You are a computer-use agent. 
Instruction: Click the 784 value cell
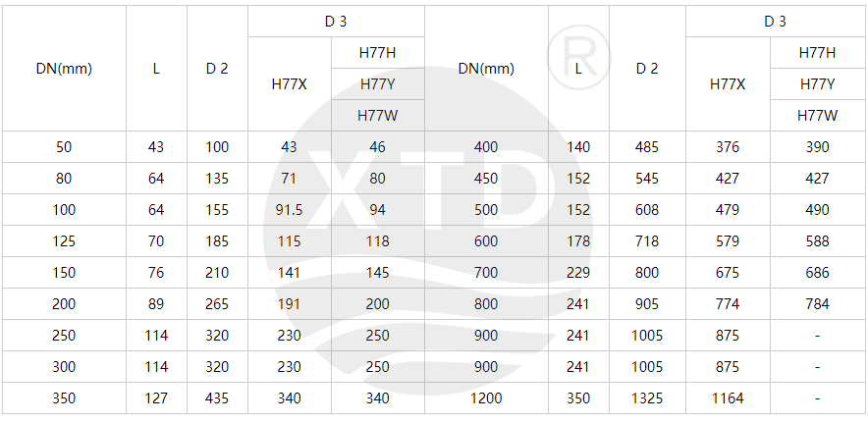point(817,304)
